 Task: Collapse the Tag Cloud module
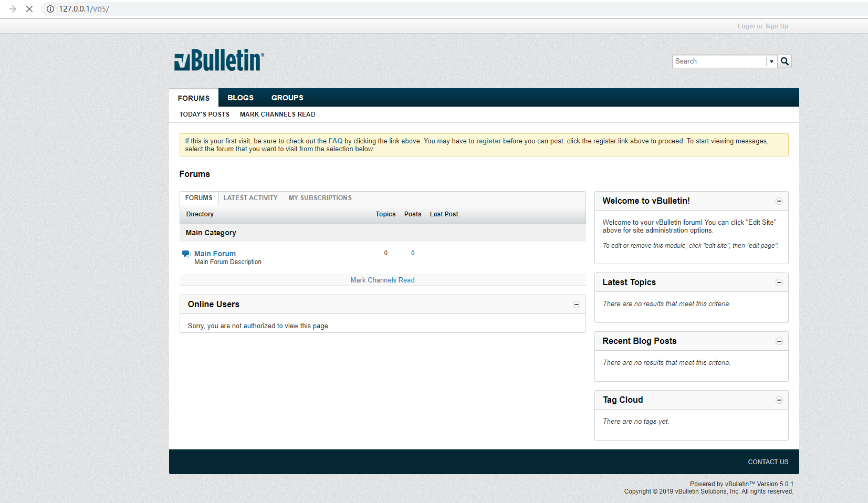[x=779, y=400]
